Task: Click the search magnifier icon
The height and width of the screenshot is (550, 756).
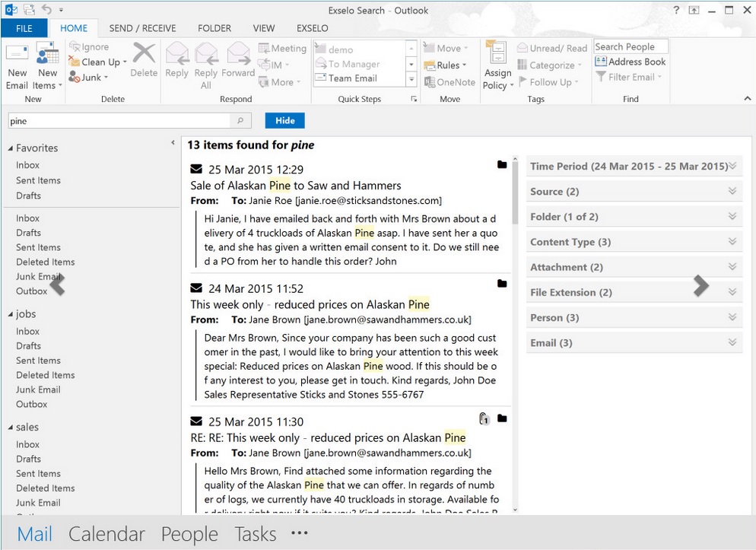Action: point(240,121)
